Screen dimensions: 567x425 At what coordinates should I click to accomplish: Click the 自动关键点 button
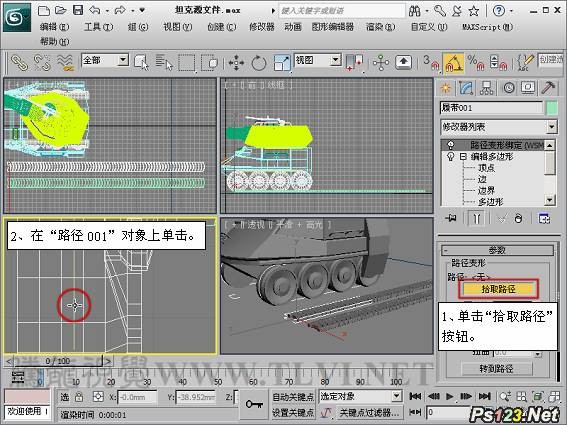click(x=293, y=397)
